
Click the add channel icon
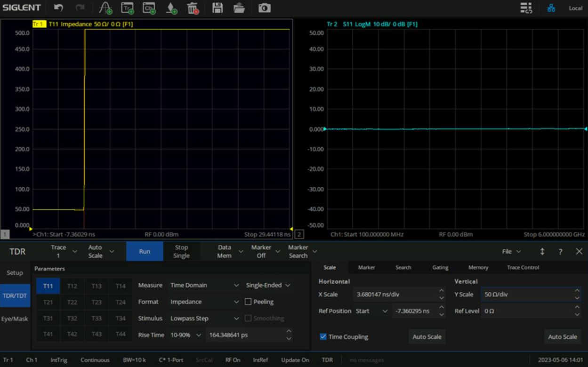(149, 8)
